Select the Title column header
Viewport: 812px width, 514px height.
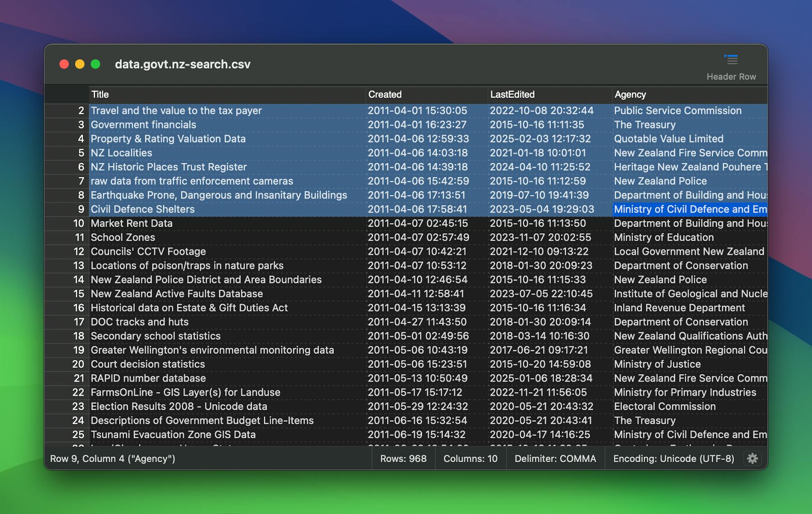click(100, 94)
